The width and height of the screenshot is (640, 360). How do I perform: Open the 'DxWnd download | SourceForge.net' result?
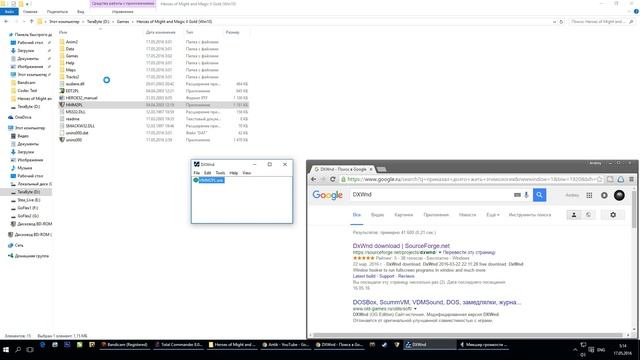401,246
